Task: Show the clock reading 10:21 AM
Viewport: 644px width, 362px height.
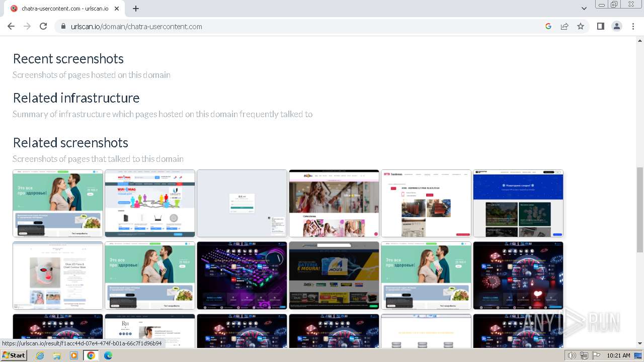Action: pyautogui.click(x=619, y=355)
